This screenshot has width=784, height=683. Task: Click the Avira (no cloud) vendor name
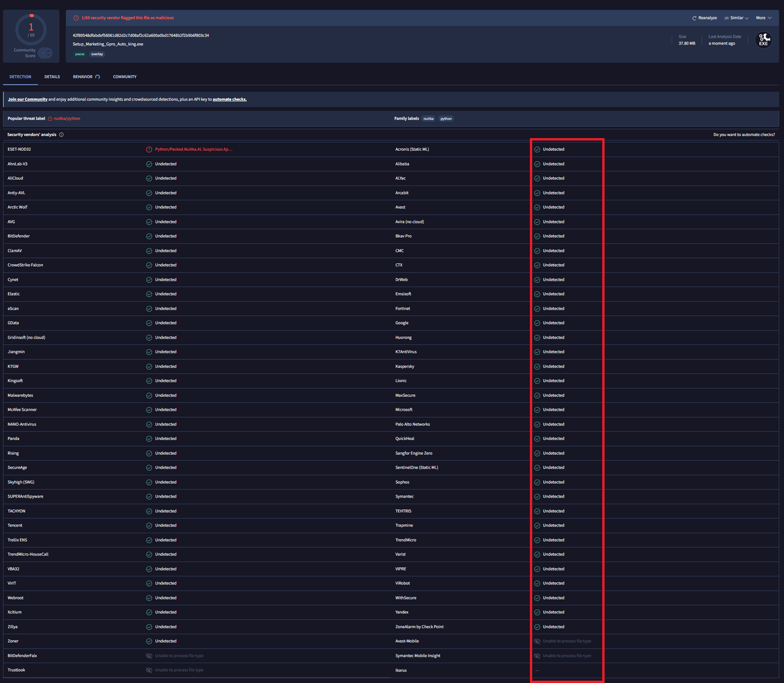coord(410,222)
